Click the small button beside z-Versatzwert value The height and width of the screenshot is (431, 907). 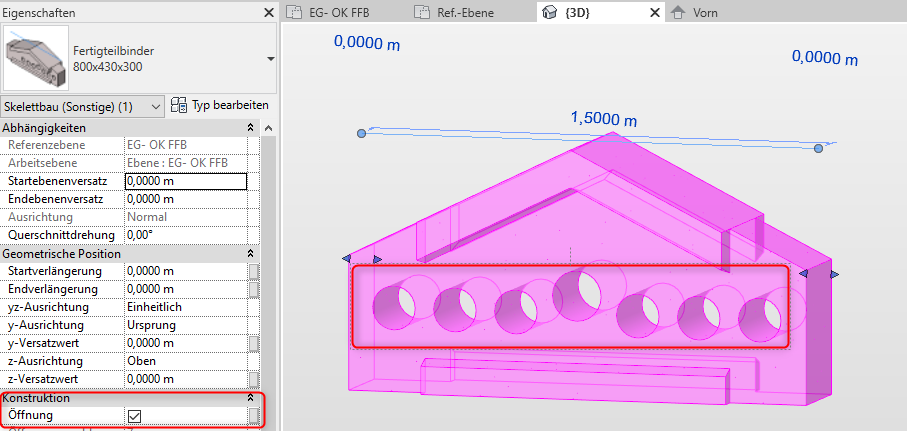[x=254, y=379]
